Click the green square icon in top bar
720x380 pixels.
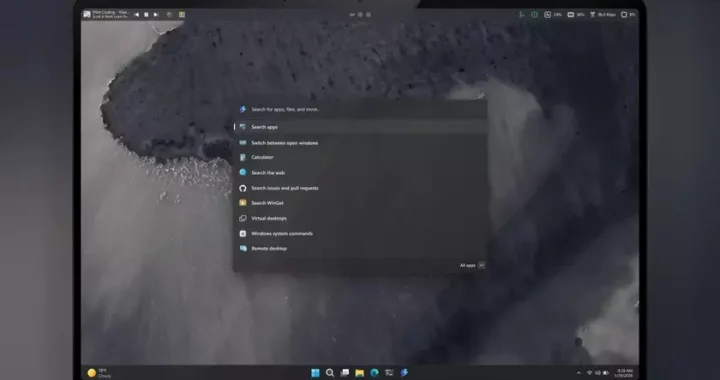pos(181,15)
